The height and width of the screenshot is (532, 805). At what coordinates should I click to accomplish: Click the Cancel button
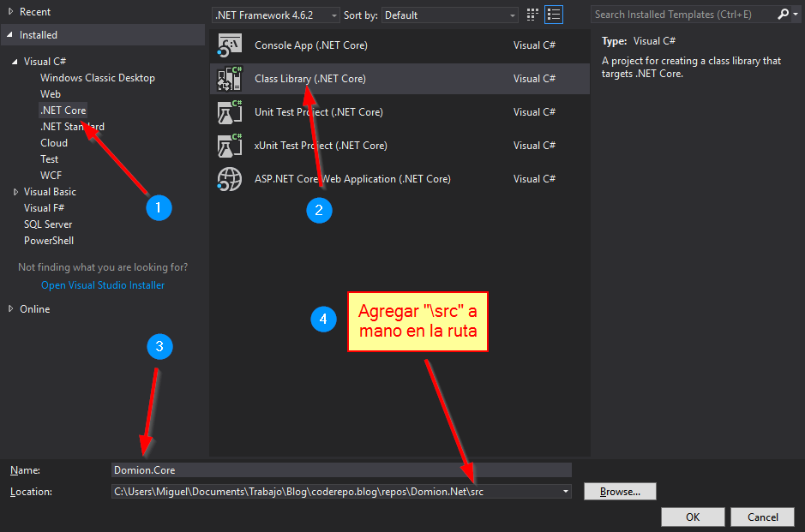click(x=762, y=517)
